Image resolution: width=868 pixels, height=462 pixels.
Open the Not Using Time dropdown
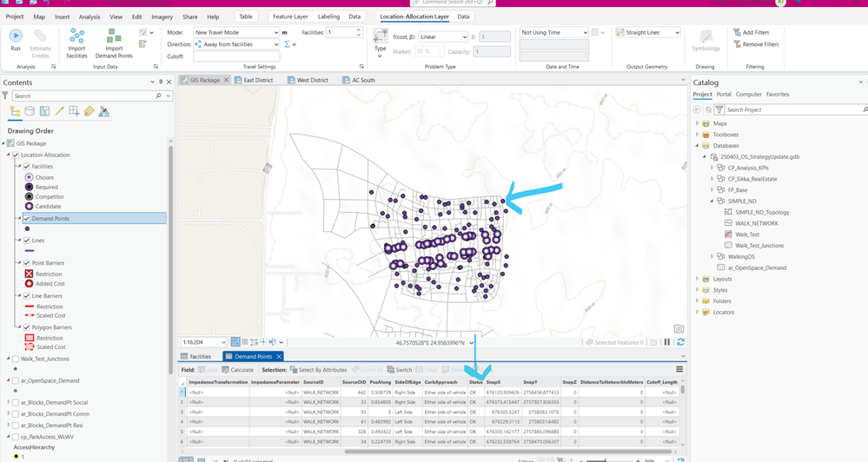pyautogui.click(x=553, y=32)
